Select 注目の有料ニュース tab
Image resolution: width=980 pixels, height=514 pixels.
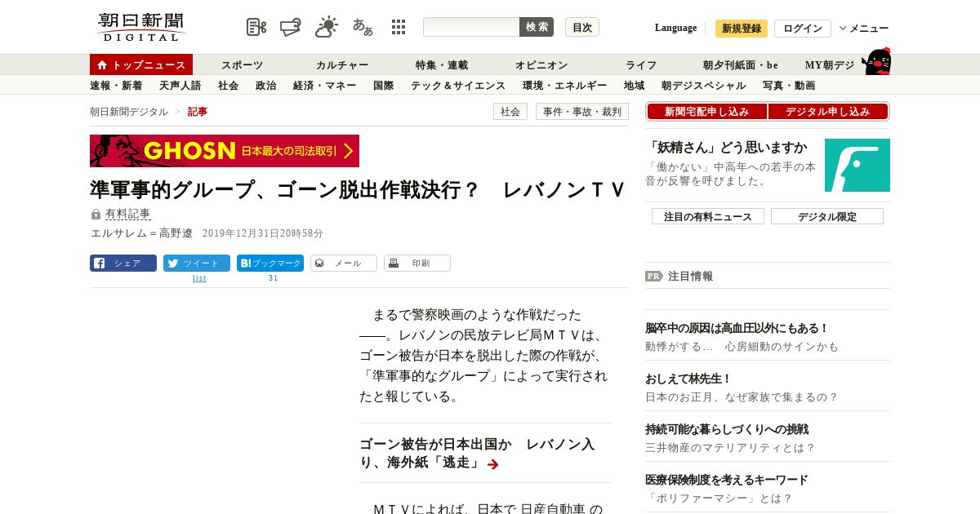[708, 216]
